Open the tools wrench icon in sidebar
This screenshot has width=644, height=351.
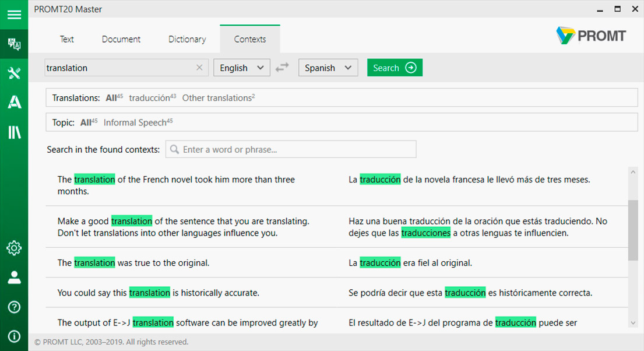[14, 73]
